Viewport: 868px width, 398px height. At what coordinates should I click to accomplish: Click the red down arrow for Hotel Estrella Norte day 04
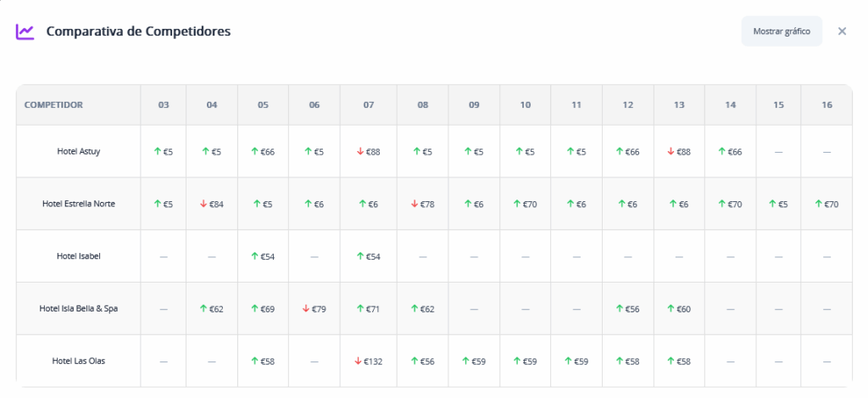[203, 204]
